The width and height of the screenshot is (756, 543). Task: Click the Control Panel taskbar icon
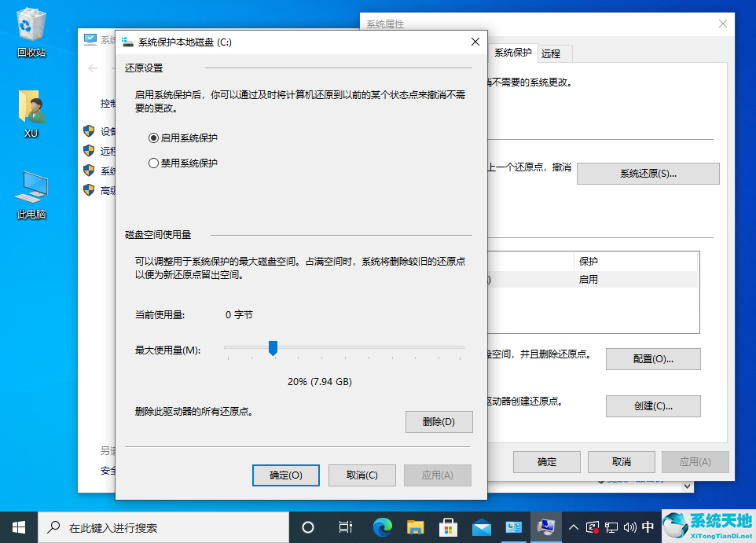tap(513, 527)
